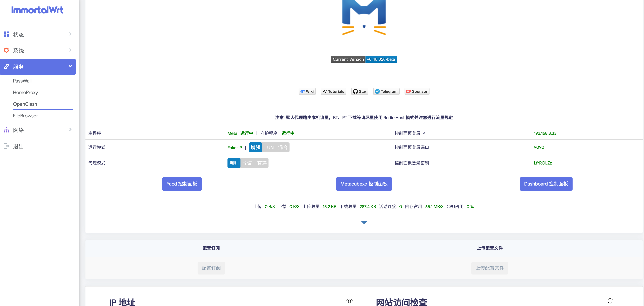Click the GitHub Star badge

359,91
